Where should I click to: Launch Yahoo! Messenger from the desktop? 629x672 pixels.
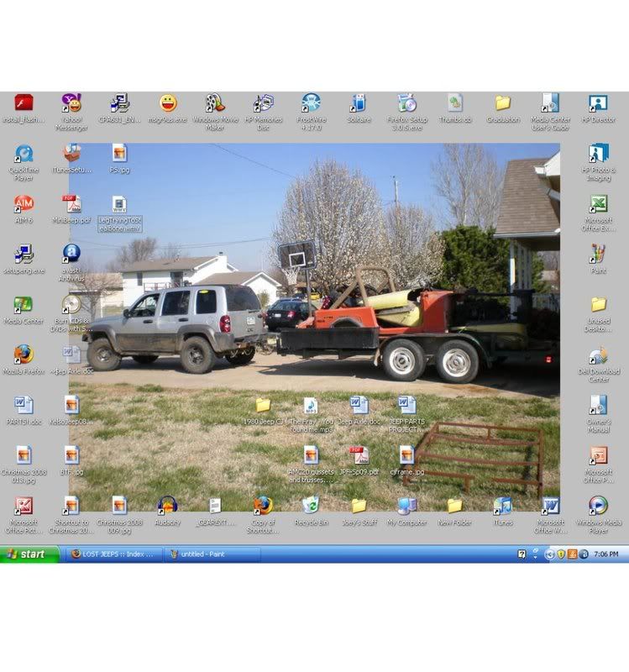pyautogui.click(x=71, y=103)
